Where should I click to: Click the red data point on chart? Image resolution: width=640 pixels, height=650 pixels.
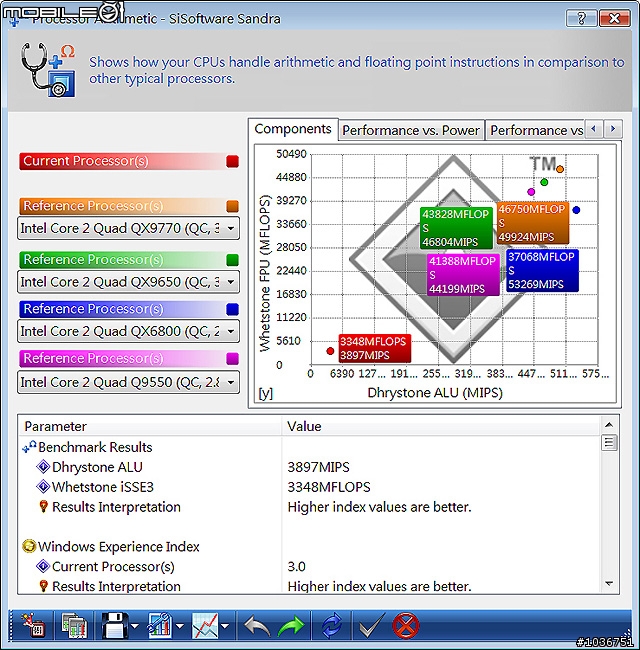click(330, 351)
